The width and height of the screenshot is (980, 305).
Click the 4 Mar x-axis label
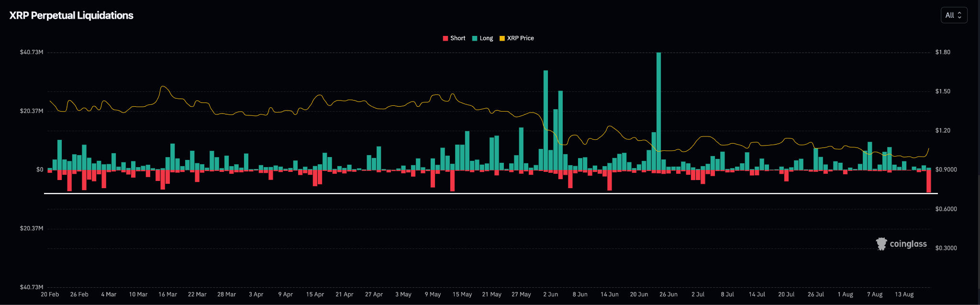(109, 294)
